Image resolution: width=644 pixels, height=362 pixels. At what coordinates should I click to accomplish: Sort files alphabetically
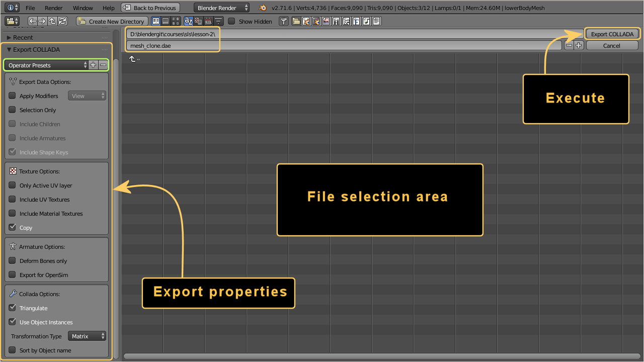click(x=189, y=21)
